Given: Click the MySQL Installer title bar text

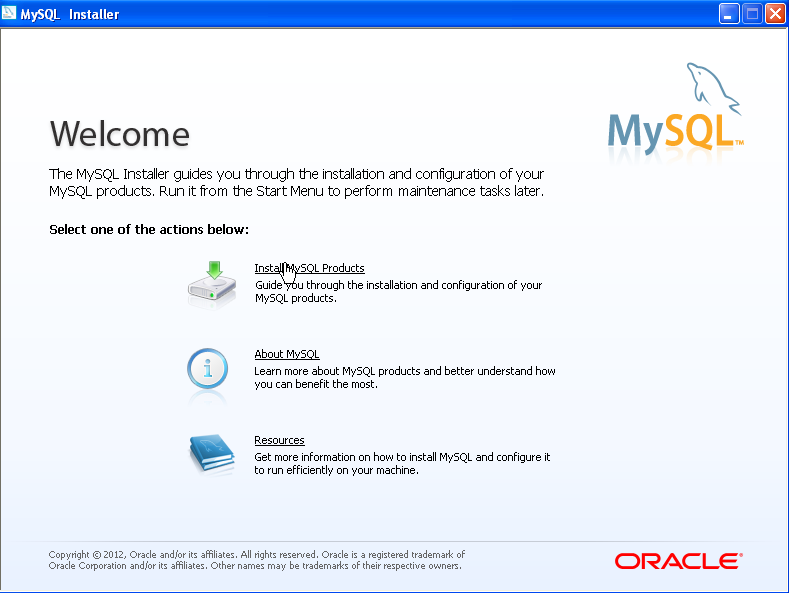Looking at the screenshot, I should point(70,14).
